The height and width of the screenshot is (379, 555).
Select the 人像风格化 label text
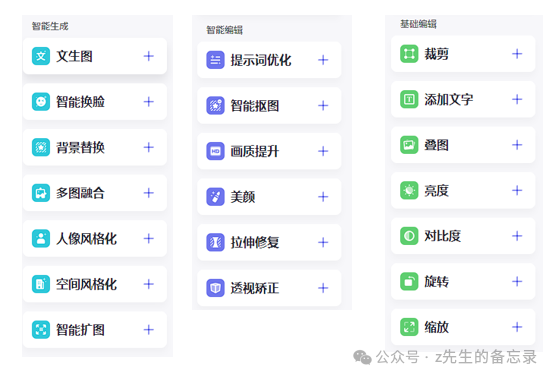86,239
